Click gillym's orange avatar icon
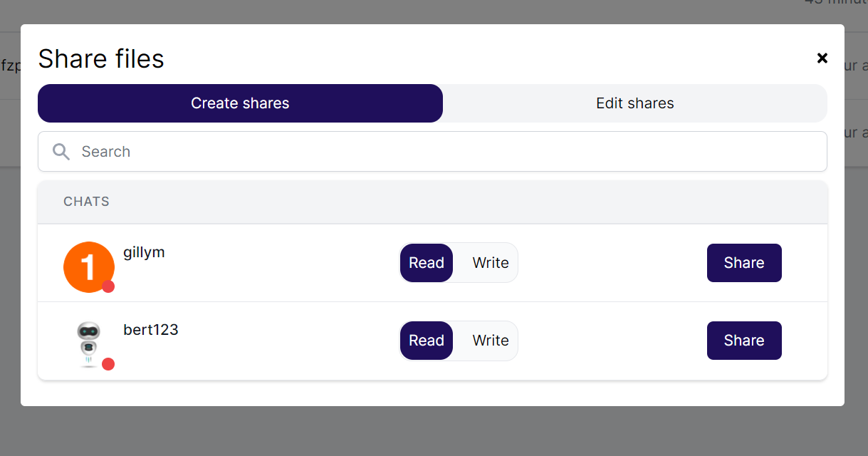 coord(88,266)
